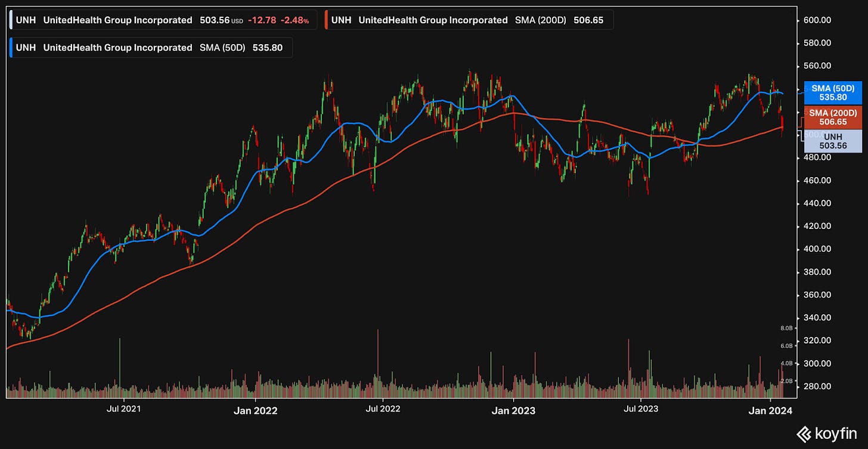
Task: Click the Jan 2022 date label
Action: pyautogui.click(x=255, y=410)
